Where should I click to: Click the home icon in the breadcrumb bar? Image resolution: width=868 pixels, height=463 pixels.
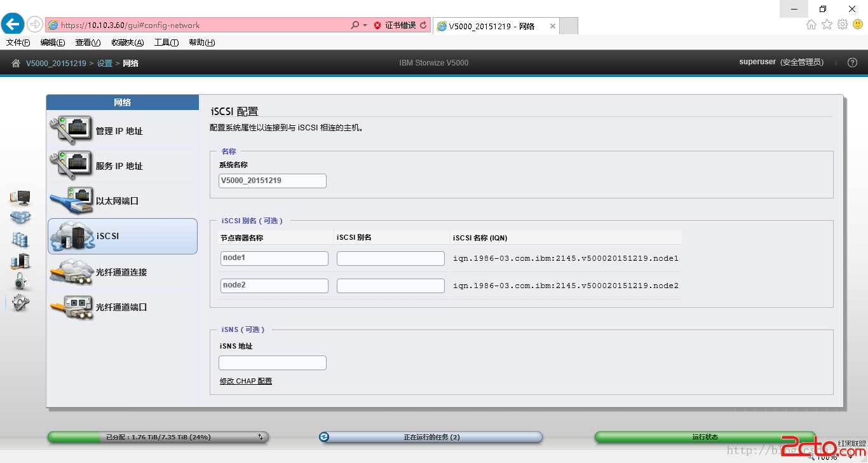click(16, 63)
